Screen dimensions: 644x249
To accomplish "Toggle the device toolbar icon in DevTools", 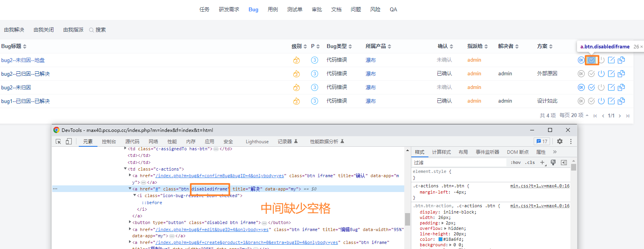I will (69, 141).
